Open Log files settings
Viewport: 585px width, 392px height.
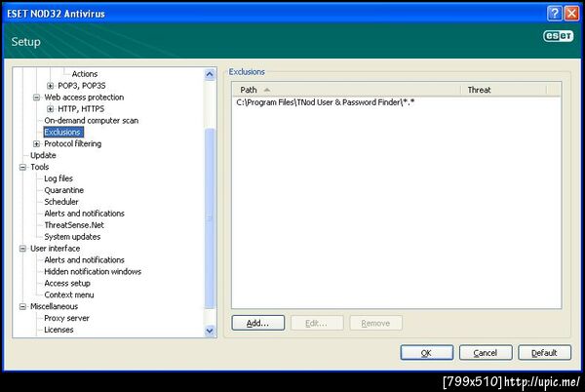pos(58,178)
